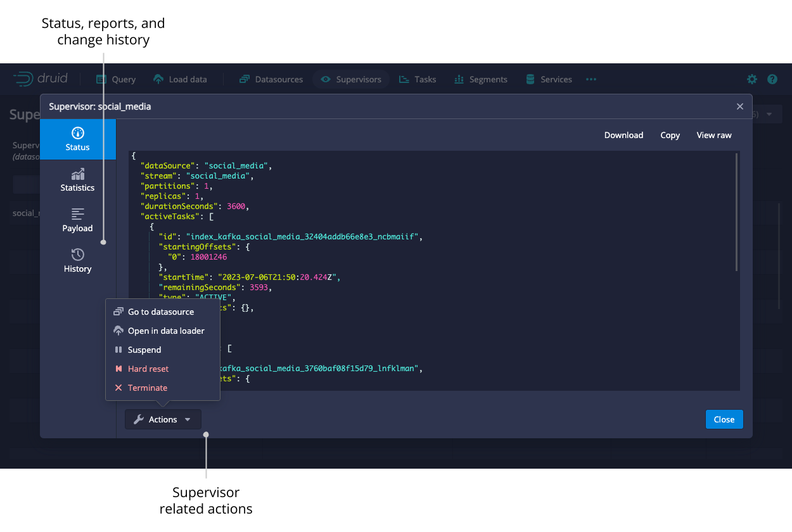Dismiss dialog with the X button
Screen dimensions: 792x532
coord(739,106)
